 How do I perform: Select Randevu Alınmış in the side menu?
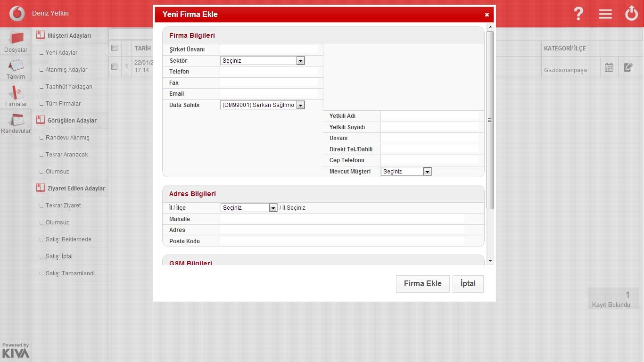67,138
